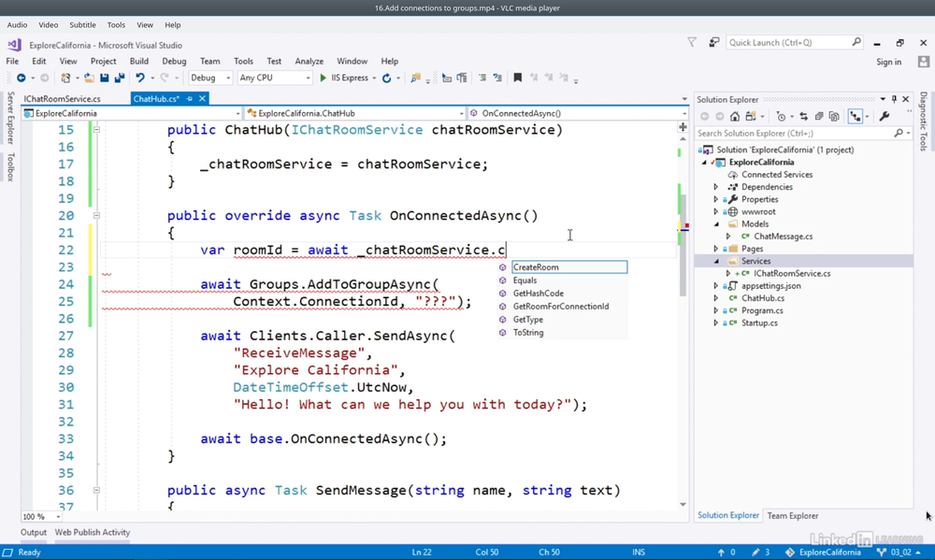Click the notifications filter flag icon
Viewport: 935px width, 560px height.
click(x=692, y=42)
